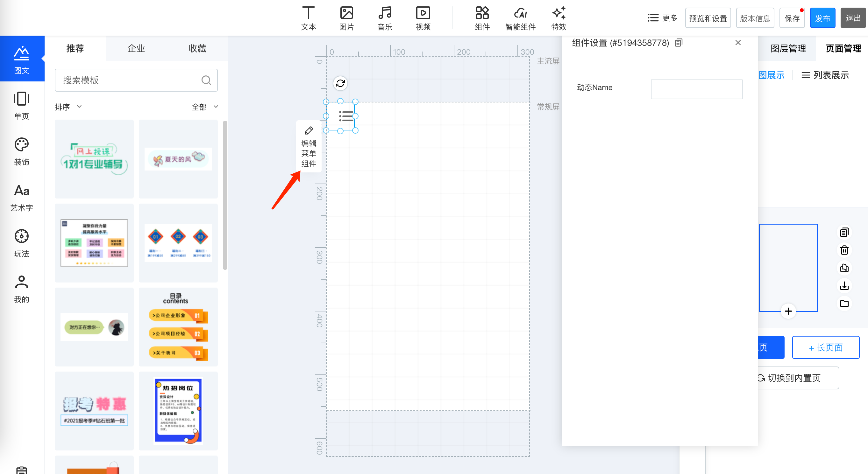
Task: Pick the 目录 contents template thumbnail
Action: [x=178, y=327]
